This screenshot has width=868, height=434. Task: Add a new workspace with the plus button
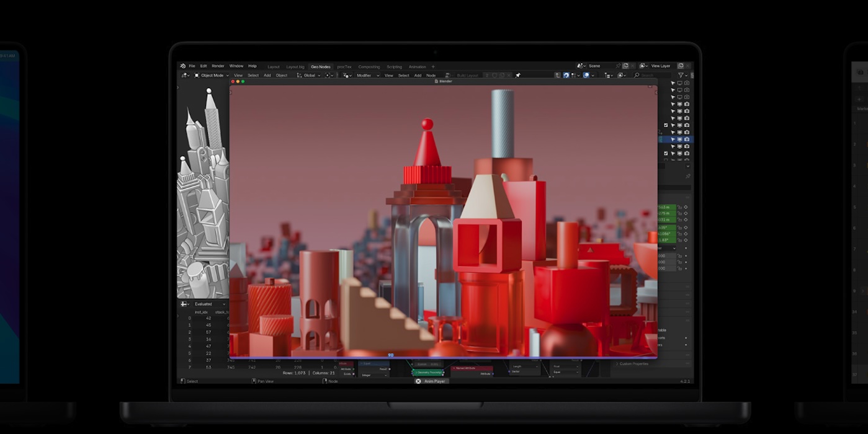pyautogui.click(x=432, y=66)
